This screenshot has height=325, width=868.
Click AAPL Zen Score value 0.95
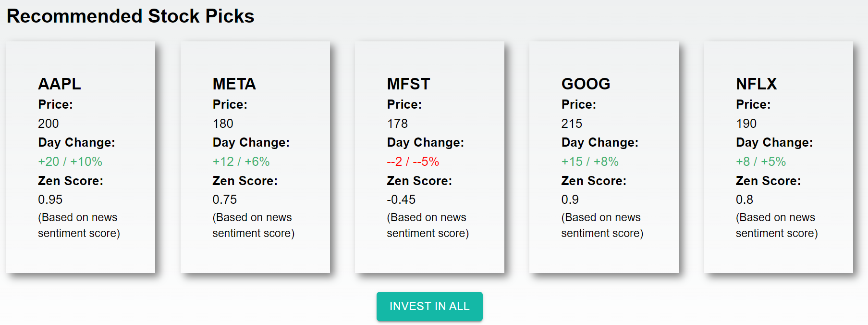click(x=50, y=200)
